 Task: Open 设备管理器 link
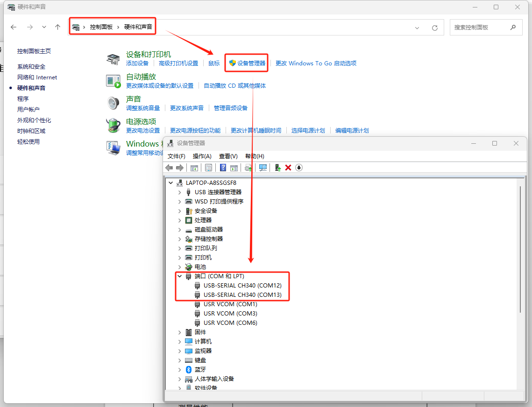pyautogui.click(x=251, y=63)
